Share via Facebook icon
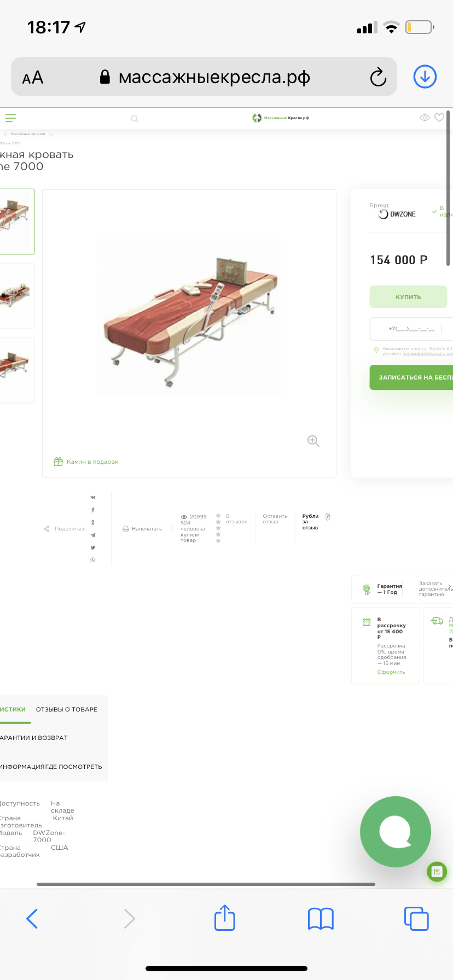Image resolution: width=453 pixels, height=980 pixels. [93, 510]
